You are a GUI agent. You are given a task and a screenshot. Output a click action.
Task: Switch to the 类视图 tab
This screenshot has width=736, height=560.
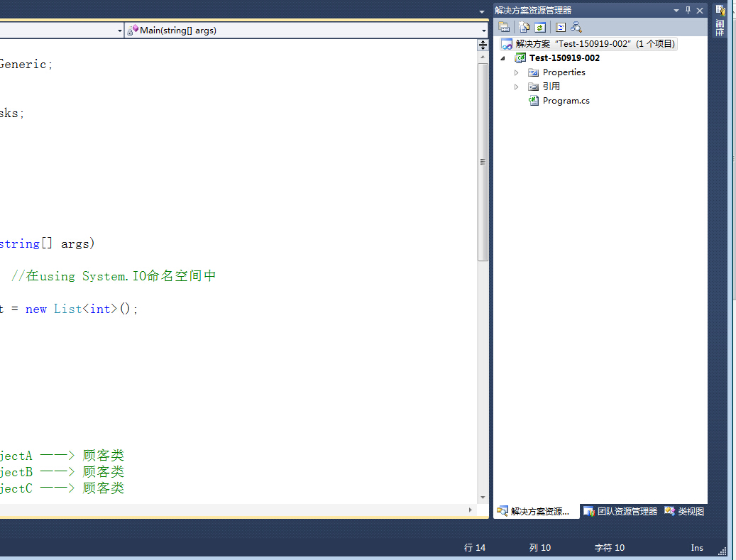(684, 511)
